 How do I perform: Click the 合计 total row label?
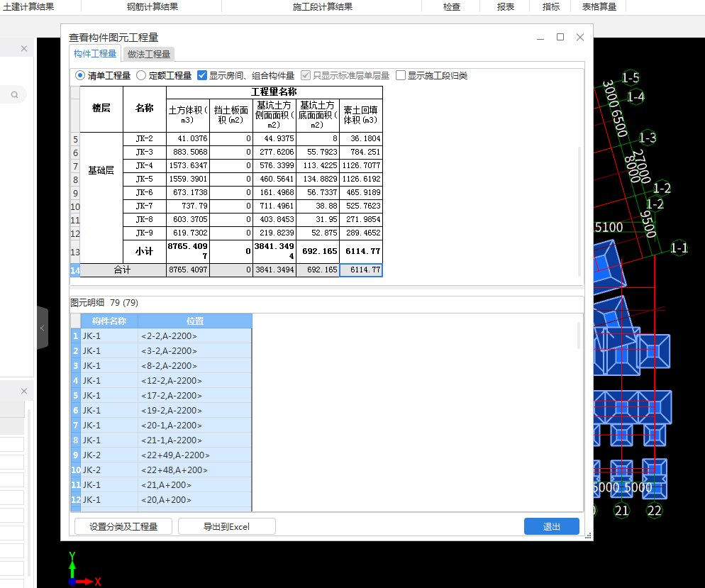click(x=123, y=270)
